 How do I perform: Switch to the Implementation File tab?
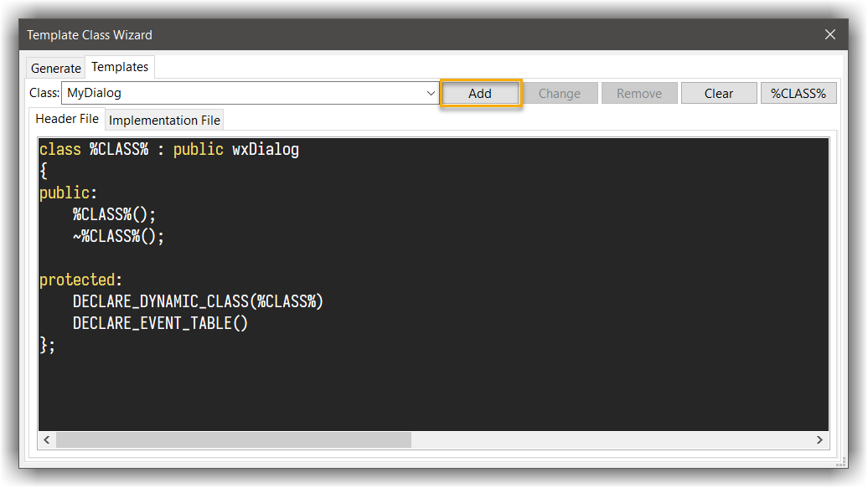(165, 120)
